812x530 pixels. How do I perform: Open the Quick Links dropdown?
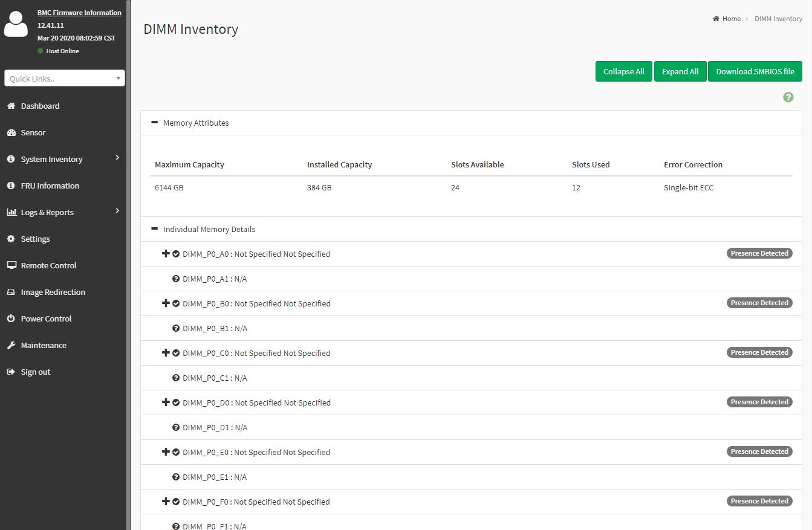click(64, 79)
